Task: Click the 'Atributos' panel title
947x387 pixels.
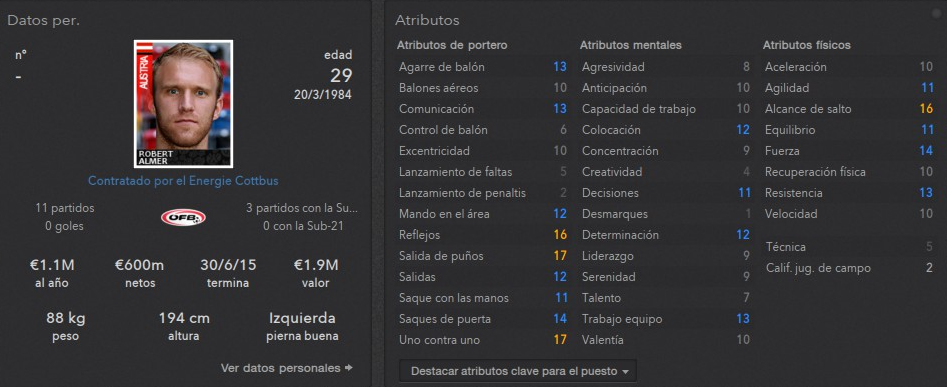Action: tap(427, 21)
